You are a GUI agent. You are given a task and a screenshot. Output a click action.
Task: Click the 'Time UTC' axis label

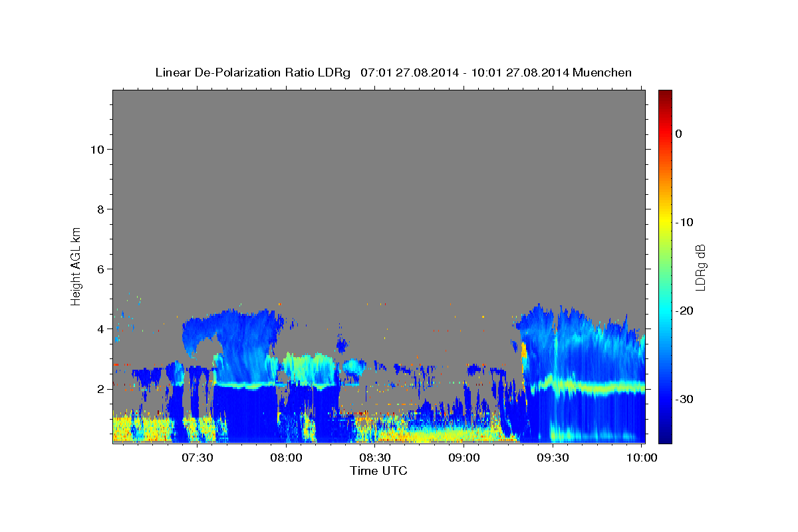coord(378,471)
